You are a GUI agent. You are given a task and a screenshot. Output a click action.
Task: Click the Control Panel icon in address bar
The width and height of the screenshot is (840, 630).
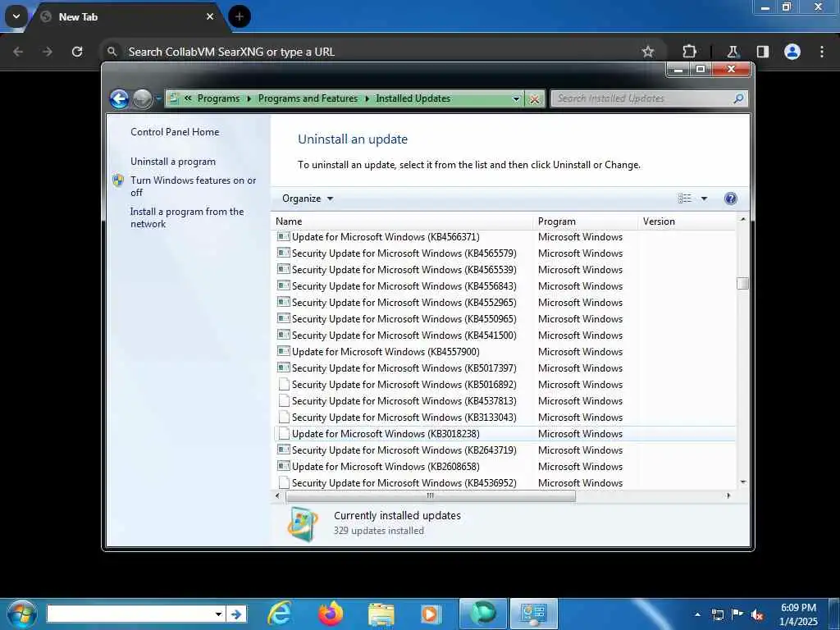(x=174, y=98)
